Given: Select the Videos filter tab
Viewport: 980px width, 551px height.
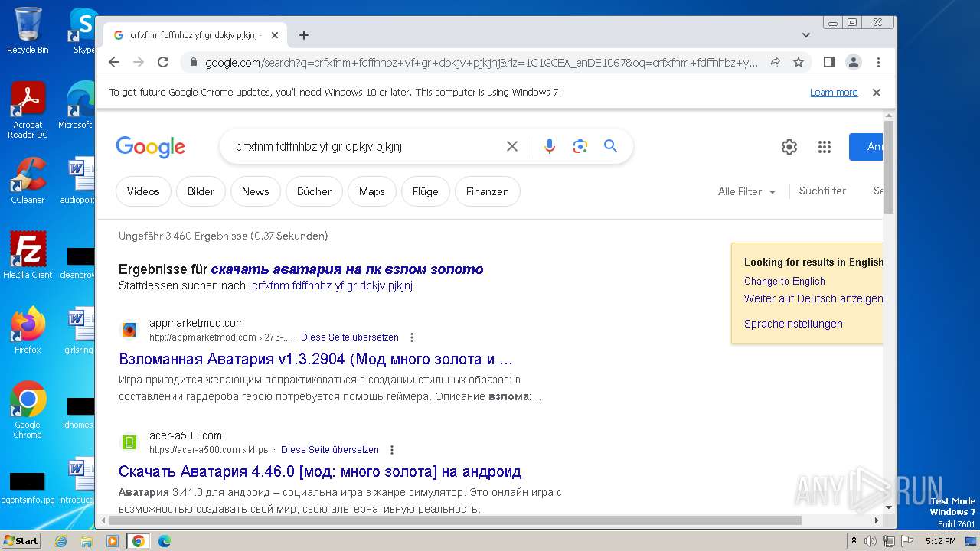Looking at the screenshot, I should click(x=143, y=191).
